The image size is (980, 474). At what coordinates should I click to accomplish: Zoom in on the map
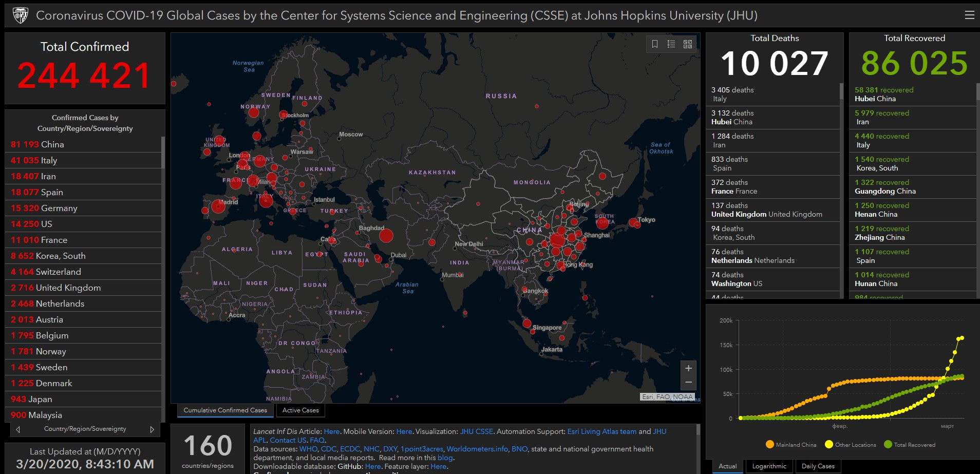pos(688,368)
